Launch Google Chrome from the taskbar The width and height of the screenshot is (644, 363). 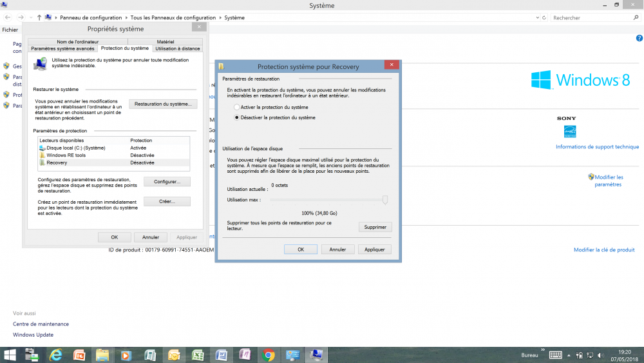[x=269, y=355]
